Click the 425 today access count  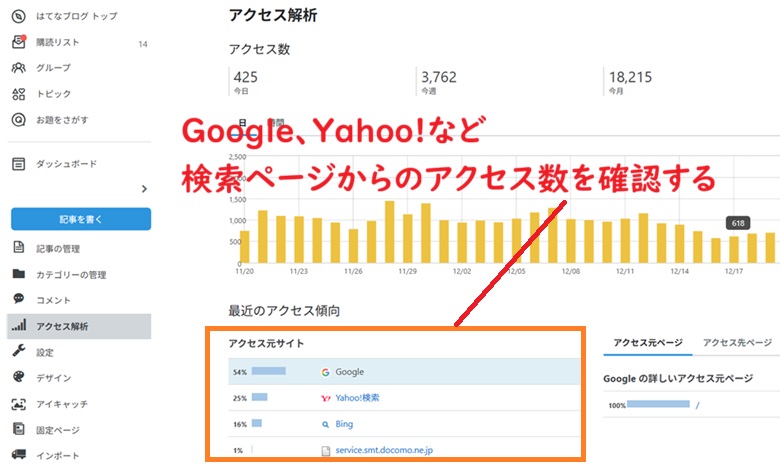[x=245, y=77]
